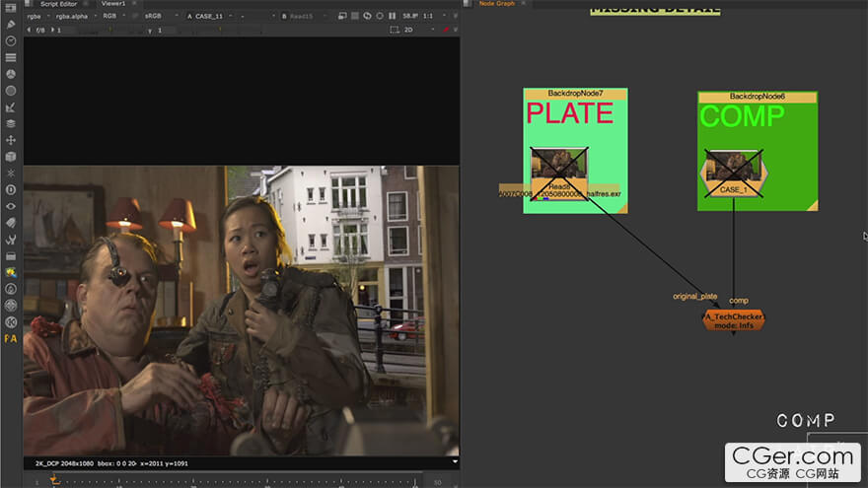Open the Merge nodes menu icon
The width and height of the screenshot is (868, 488).
tap(11, 123)
